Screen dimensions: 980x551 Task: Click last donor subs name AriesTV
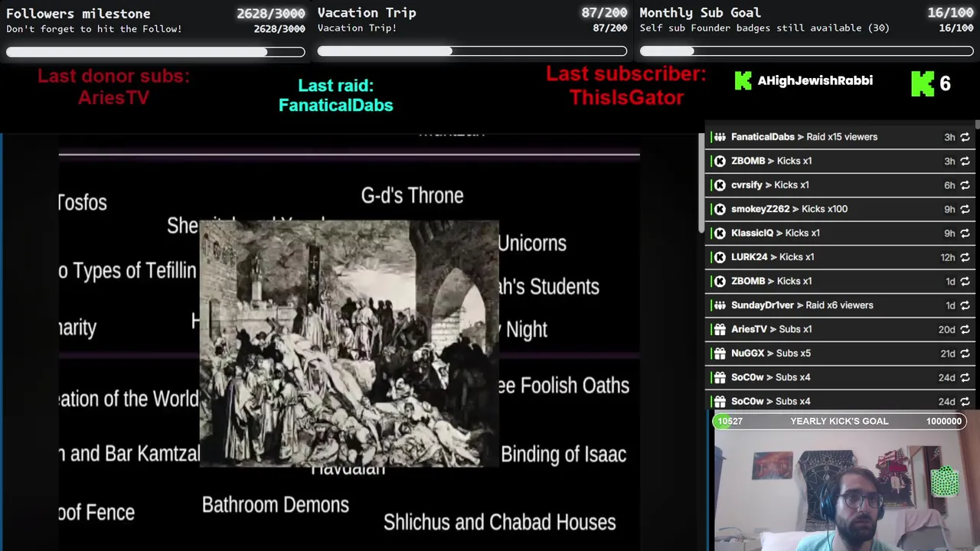click(x=113, y=98)
